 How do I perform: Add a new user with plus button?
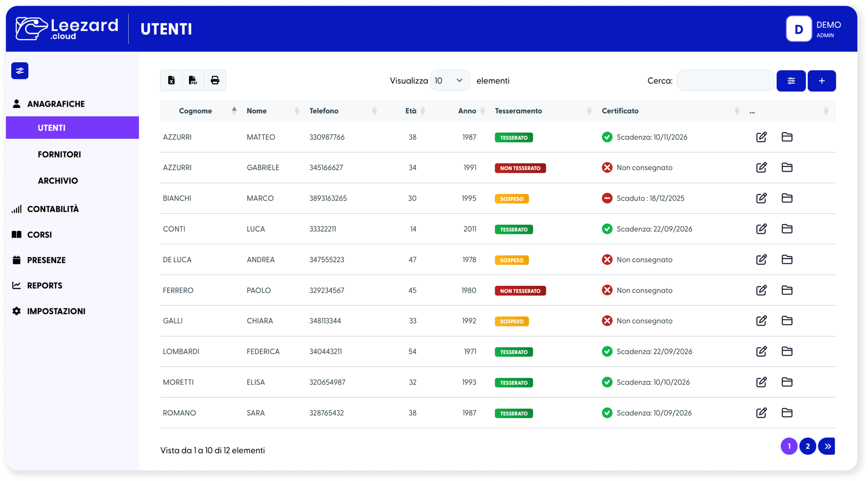(822, 81)
